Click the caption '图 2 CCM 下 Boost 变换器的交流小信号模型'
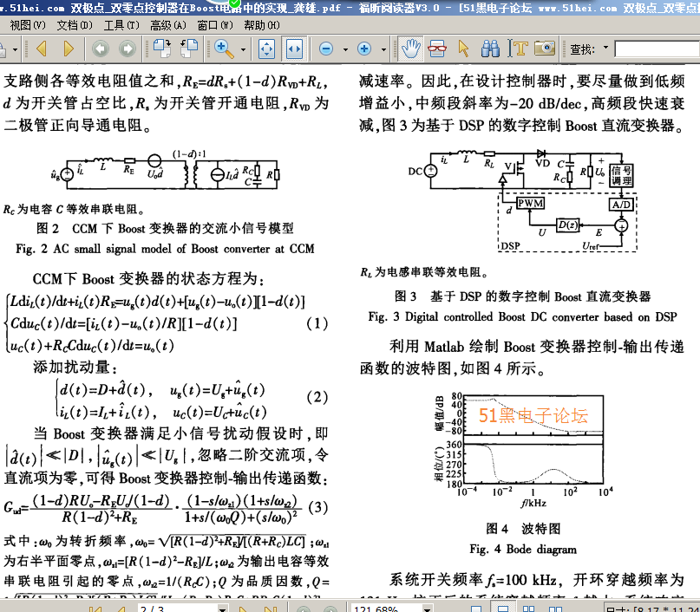700x612 pixels. (x=165, y=228)
